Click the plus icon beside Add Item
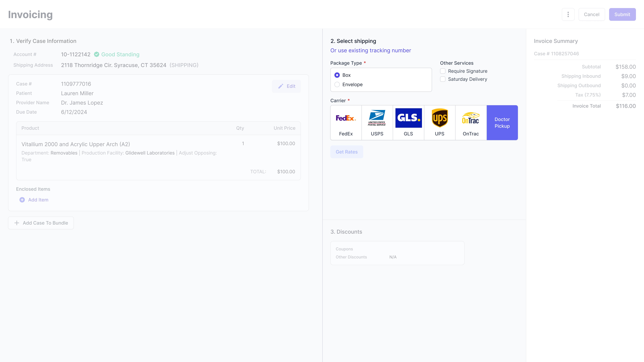This screenshot has width=644, height=362. click(x=22, y=200)
